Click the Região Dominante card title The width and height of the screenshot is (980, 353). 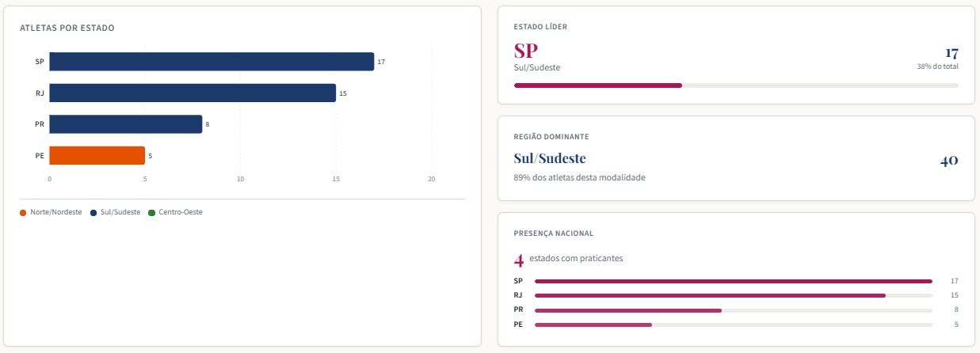551,136
